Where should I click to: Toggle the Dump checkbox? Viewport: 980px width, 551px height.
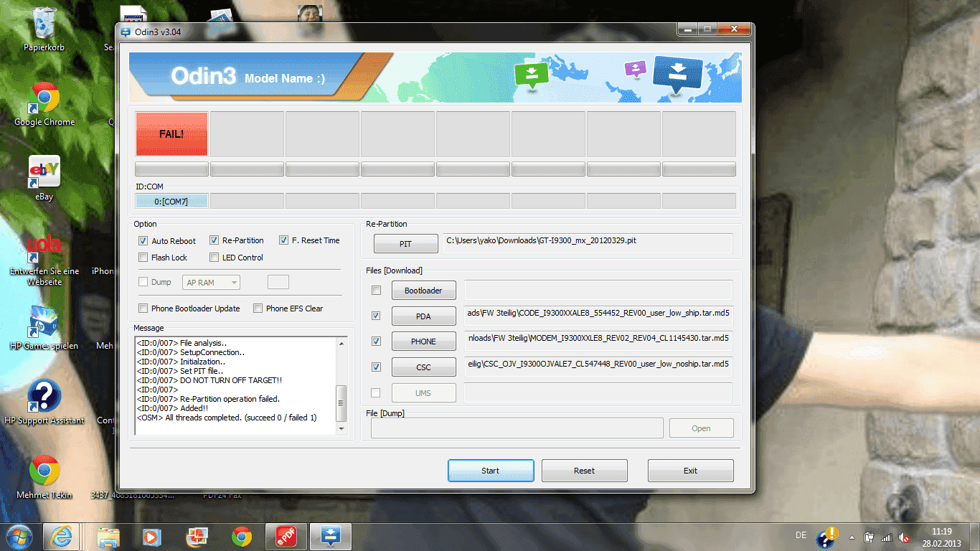pos(143,282)
